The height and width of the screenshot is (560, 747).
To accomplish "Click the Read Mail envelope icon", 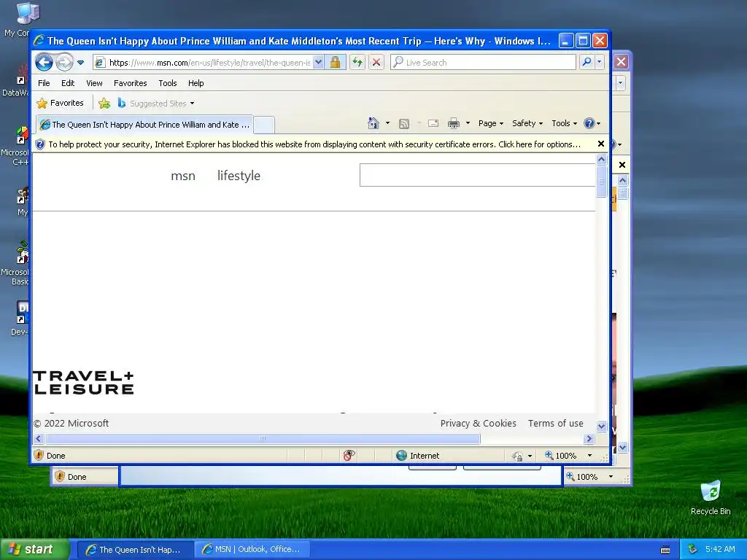I will 433,124.
